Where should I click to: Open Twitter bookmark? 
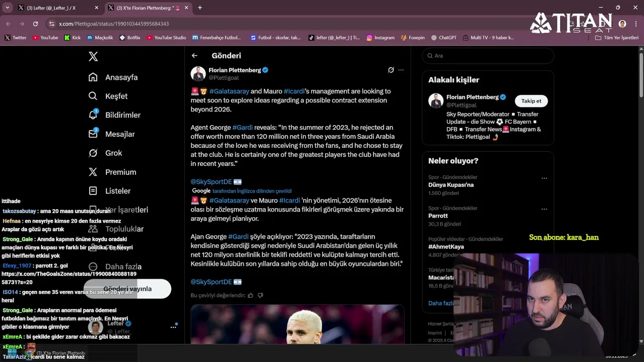click(x=15, y=38)
